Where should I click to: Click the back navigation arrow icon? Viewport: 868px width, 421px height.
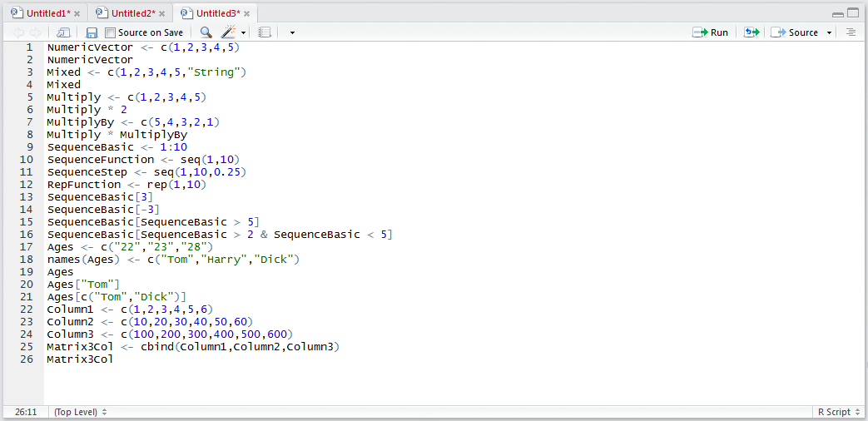pyautogui.click(x=18, y=32)
